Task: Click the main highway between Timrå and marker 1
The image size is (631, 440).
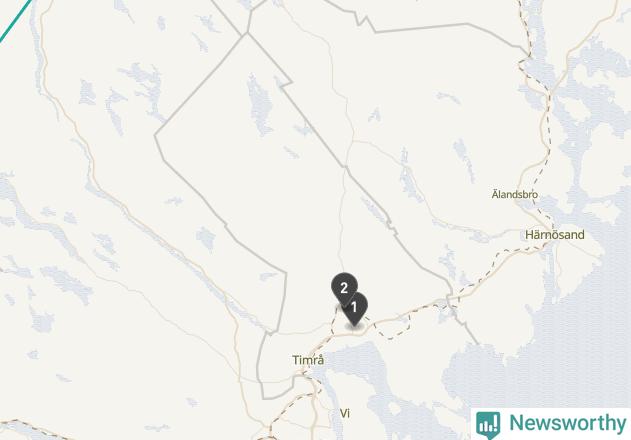Action: [x=330, y=340]
